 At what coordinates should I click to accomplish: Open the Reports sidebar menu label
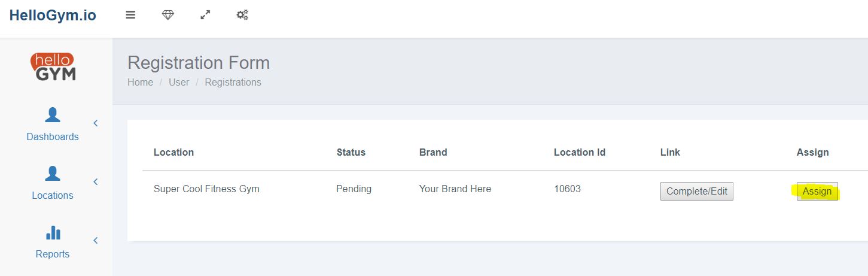[53, 254]
